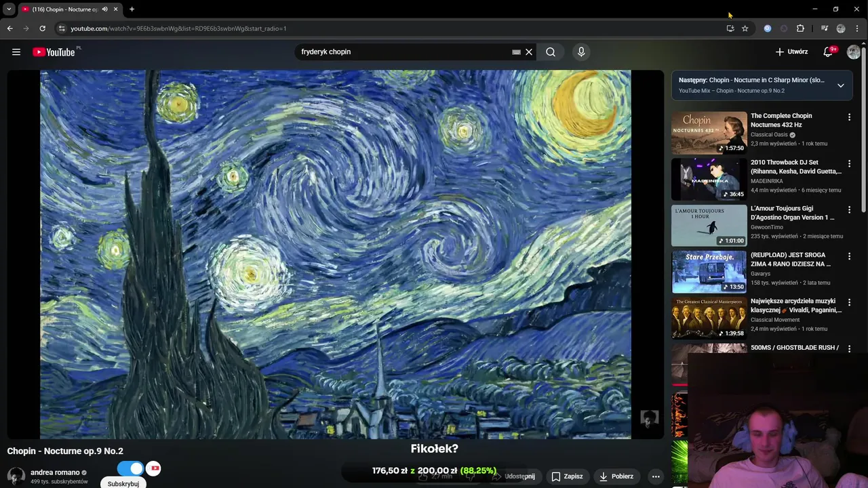Open the Największe arcydzieła muzyki title
868x488 pixels.
(x=796, y=306)
